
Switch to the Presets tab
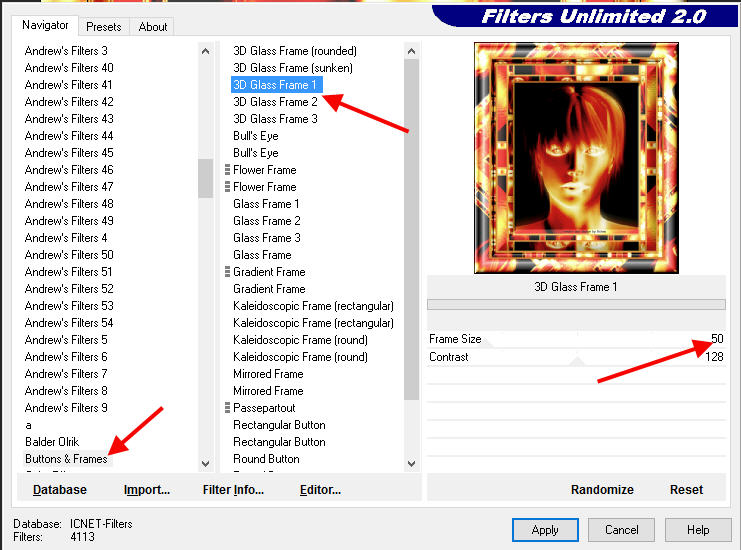pos(104,27)
